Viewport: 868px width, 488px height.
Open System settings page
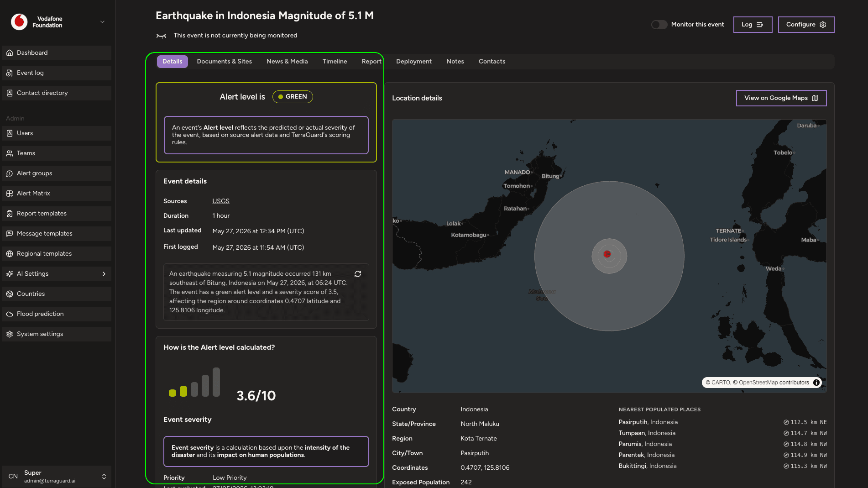coord(57,334)
